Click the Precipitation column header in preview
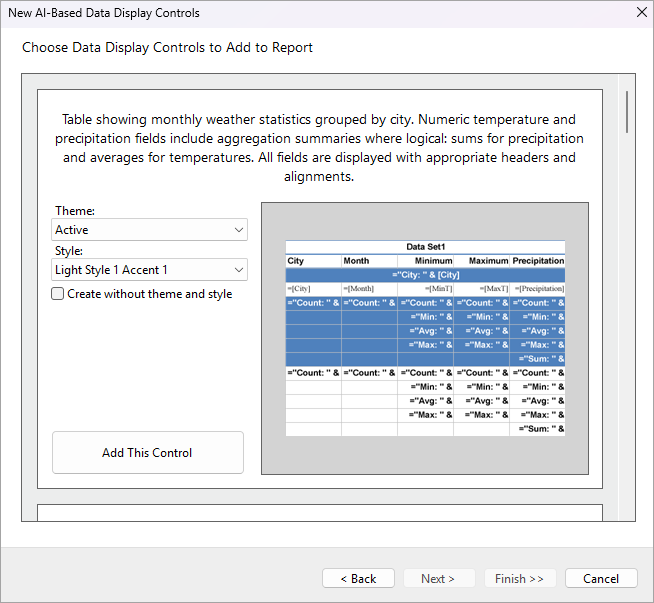Image resolution: width=654 pixels, height=603 pixels. click(x=537, y=261)
